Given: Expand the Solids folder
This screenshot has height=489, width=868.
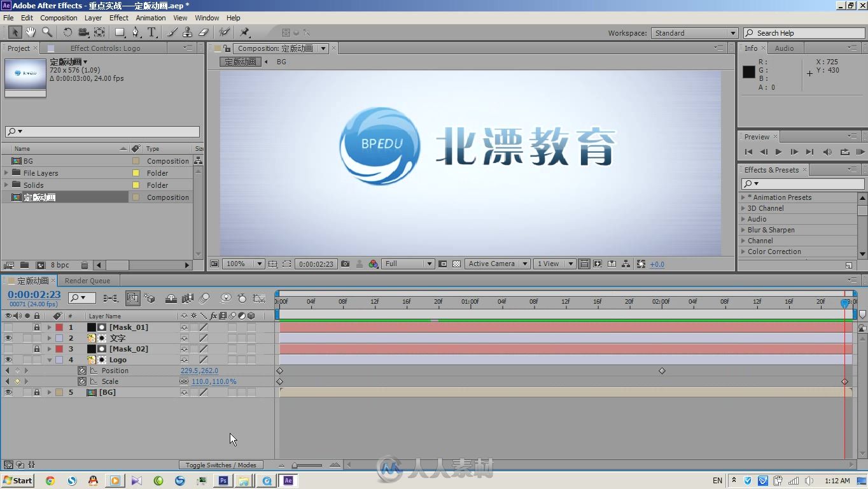Looking at the screenshot, I should point(6,185).
